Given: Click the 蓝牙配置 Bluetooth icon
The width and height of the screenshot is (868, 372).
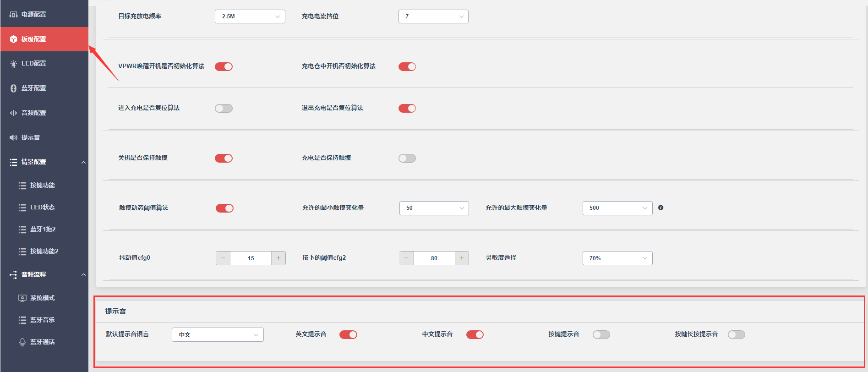Looking at the screenshot, I should 14,88.
